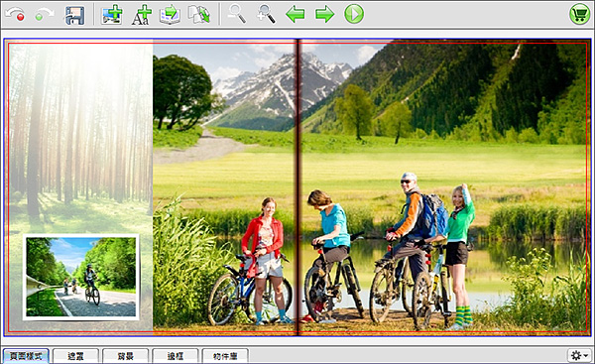The image size is (595, 364).
Task: Add a text box using Aa icon
Action: pyautogui.click(x=141, y=15)
